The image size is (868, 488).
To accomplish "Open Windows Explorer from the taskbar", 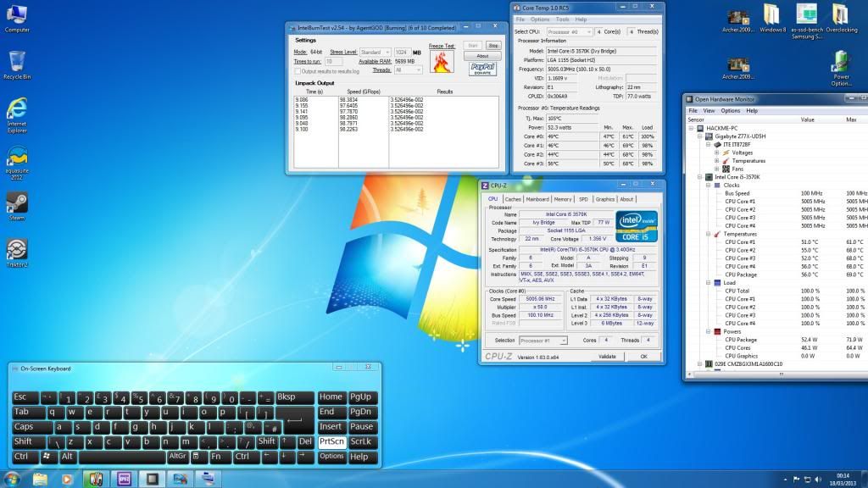I will [40, 480].
